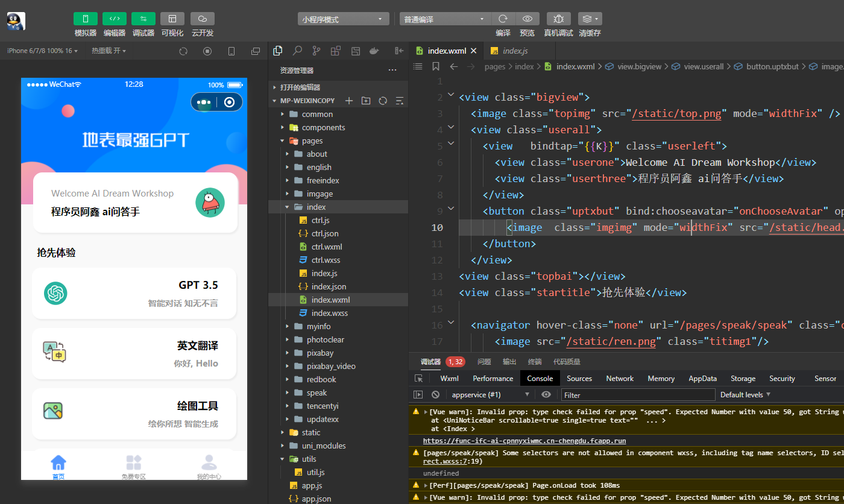Viewport: 844px width, 504px height.
Task: Toggle console live expression eye icon
Action: pos(546,395)
